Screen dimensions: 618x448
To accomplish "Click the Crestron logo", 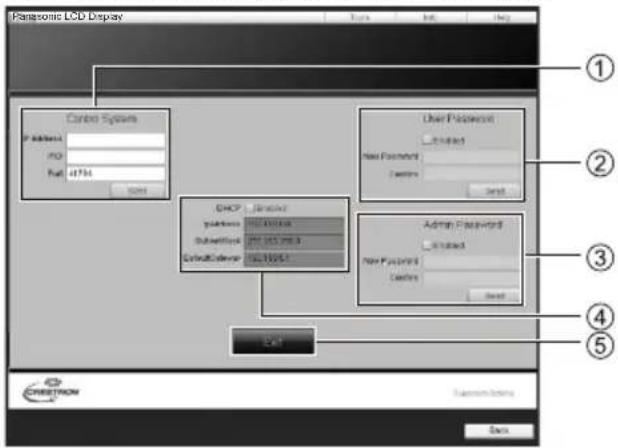I will tap(51, 390).
